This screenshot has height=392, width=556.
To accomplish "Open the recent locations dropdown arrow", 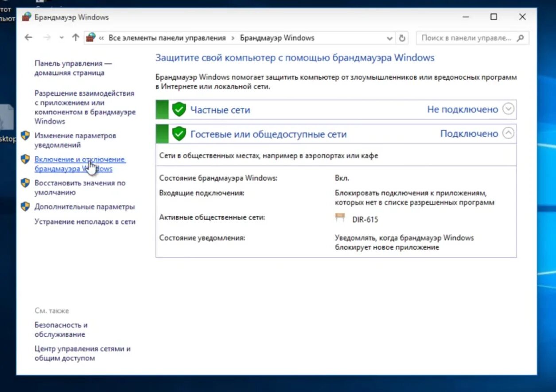I will tap(62, 38).
